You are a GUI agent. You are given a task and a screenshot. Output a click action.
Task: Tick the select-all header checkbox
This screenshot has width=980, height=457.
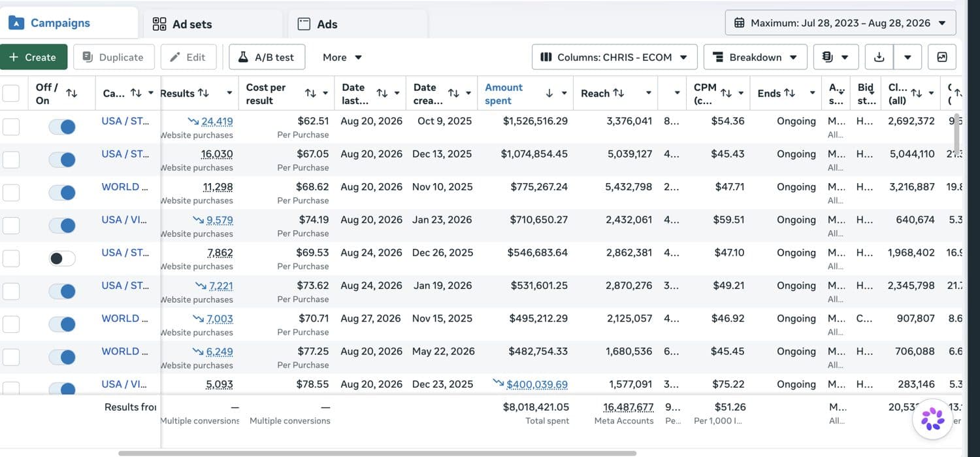11,93
